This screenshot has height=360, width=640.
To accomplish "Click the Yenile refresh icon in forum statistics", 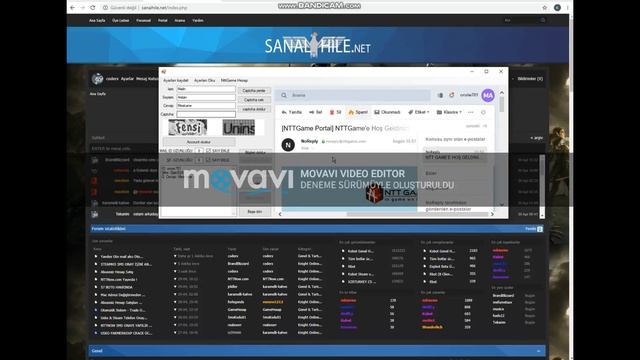I will coord(540,229).
